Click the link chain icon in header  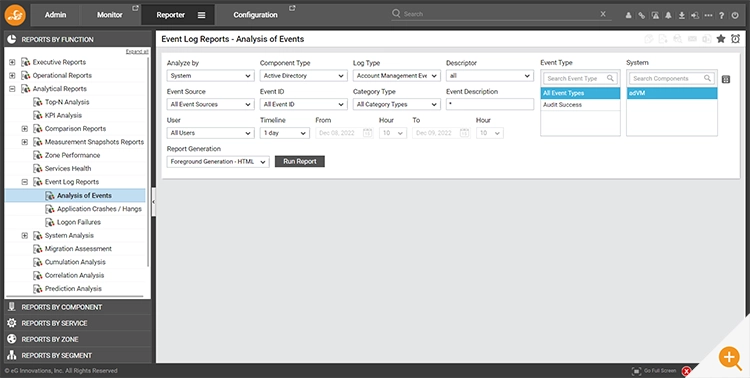click(x=642, y=15)
